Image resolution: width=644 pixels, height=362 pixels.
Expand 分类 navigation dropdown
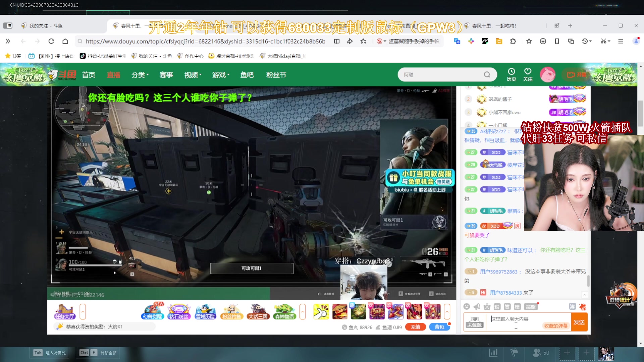tap(140, 75)
